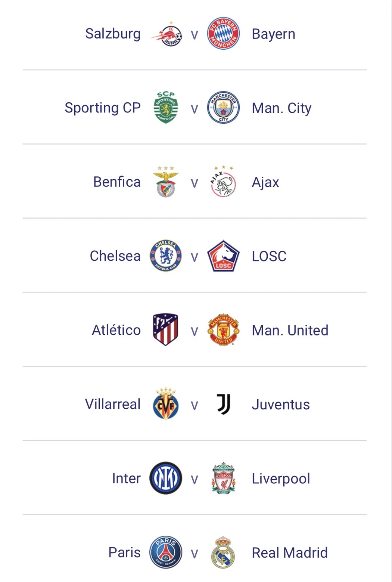The image size is (392, 582).
Task: Tap the Villarreal yellow crest
Action: [166, 404]
